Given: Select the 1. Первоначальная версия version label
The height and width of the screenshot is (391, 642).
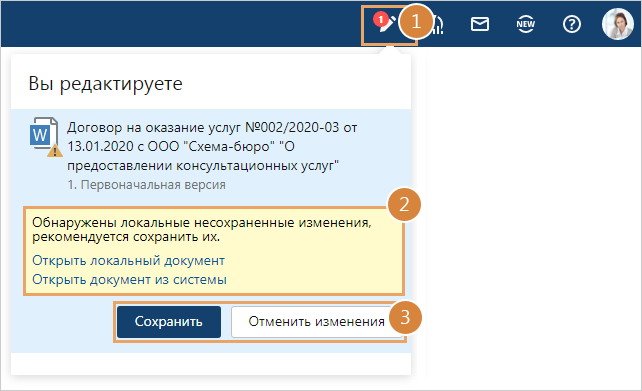Looking at the screenshot, I should [x=146, y=185].
